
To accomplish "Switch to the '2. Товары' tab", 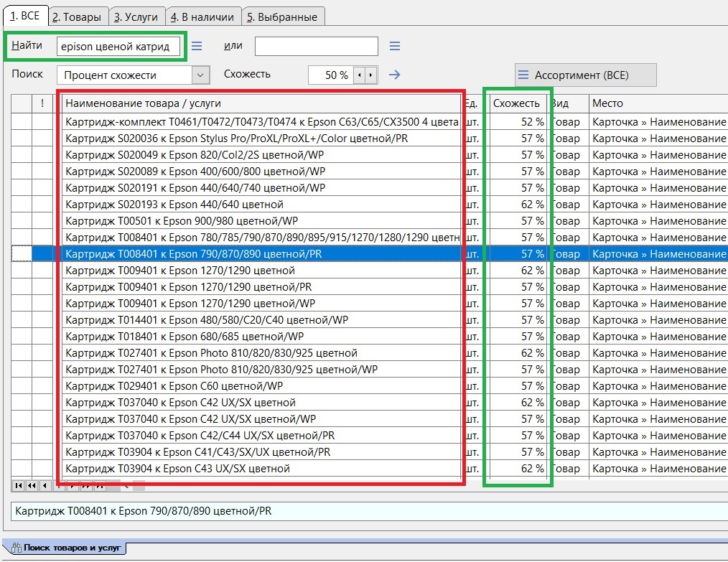I will click(x=80, y=17).
